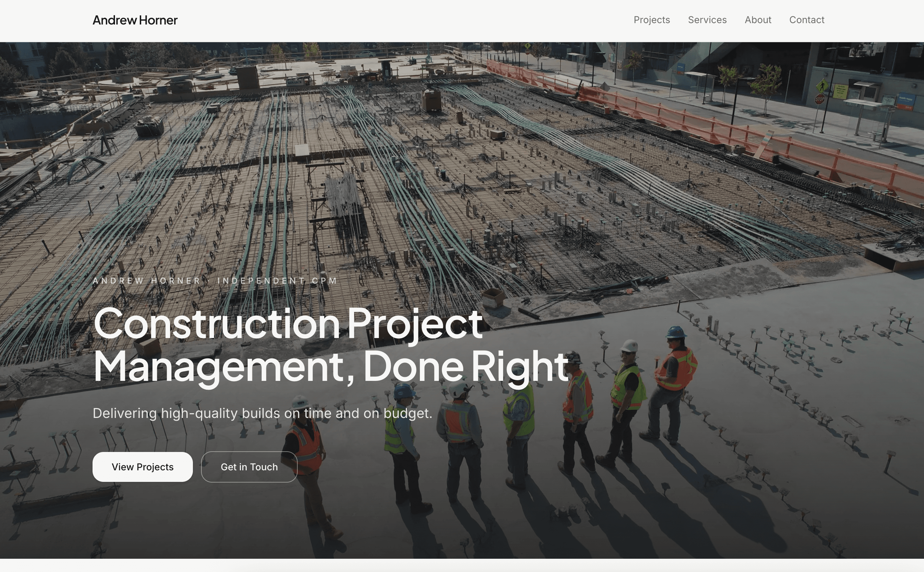
Task: Click Contact in the header menu
Action: tap(806, 20)
